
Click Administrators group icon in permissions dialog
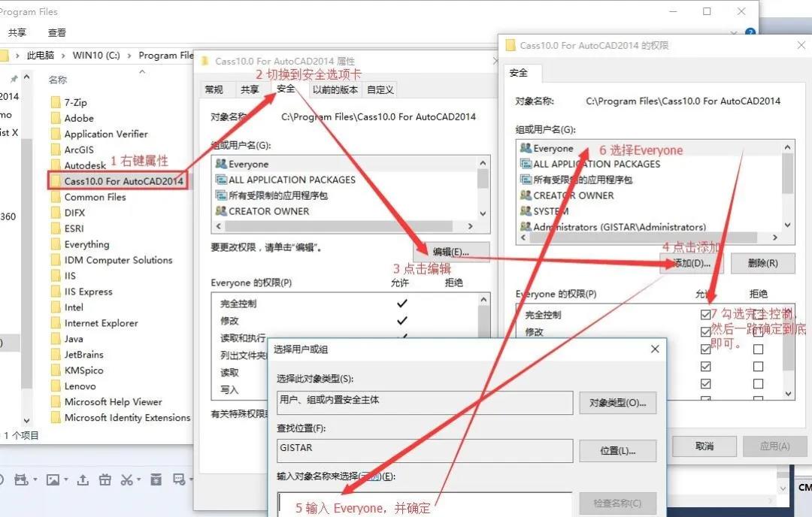(526, 226)
